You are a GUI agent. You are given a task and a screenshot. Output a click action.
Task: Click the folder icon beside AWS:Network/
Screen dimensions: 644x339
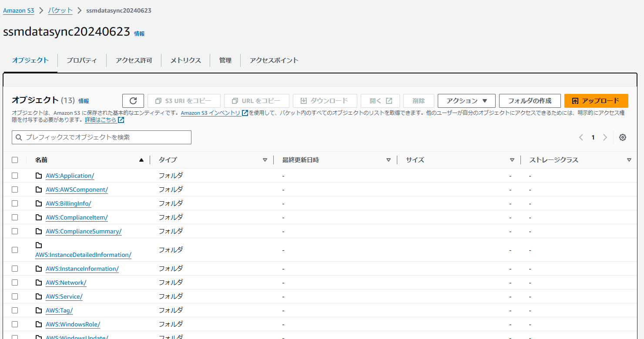(x=39, y=282)
